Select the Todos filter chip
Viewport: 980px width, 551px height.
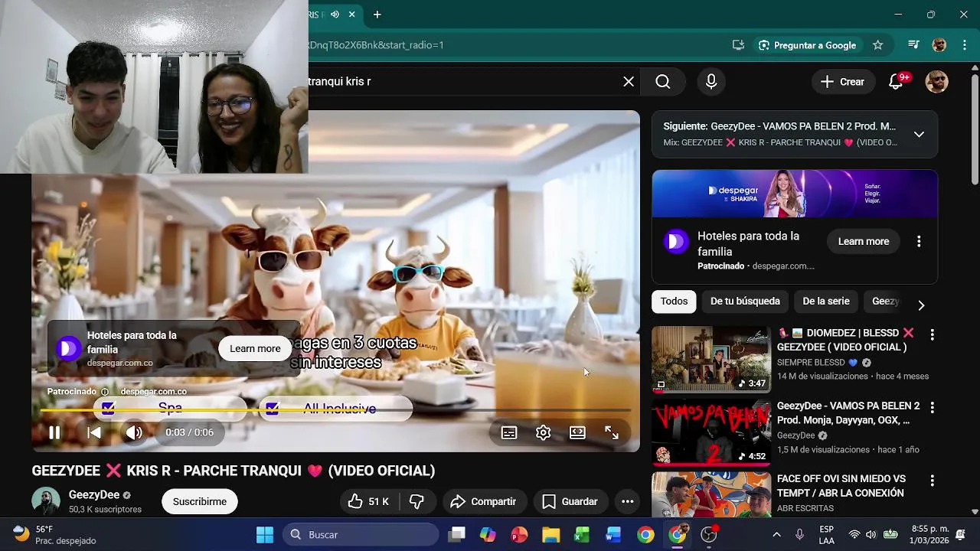(x=674, y=302)
